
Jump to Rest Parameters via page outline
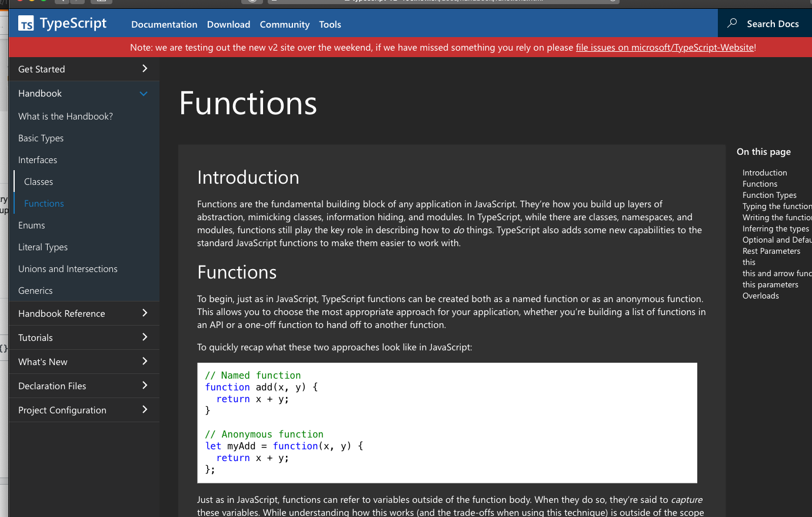pos(771,251)
